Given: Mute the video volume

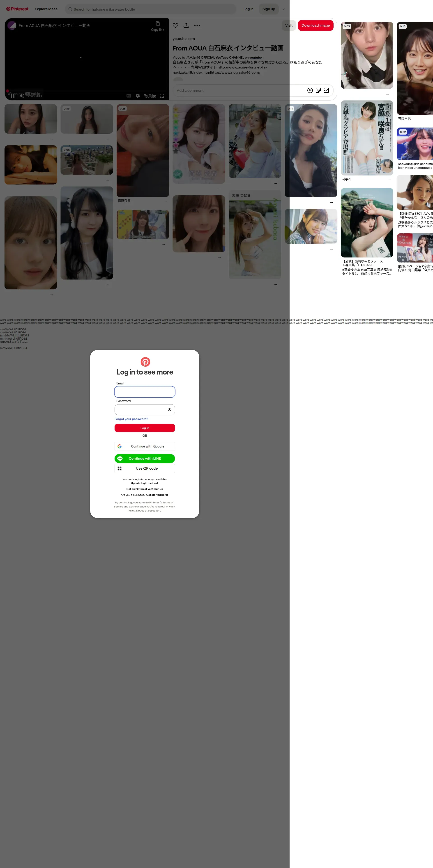Looking at the screenshot, I should (x=22, y=96).
